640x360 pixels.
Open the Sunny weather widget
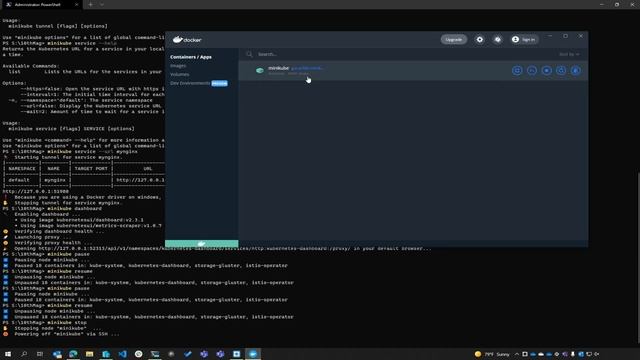tap(492, 354)
